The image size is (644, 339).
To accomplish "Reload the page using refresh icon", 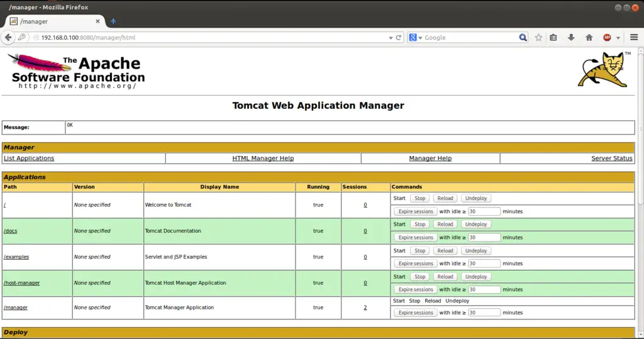I will [398, 37].
